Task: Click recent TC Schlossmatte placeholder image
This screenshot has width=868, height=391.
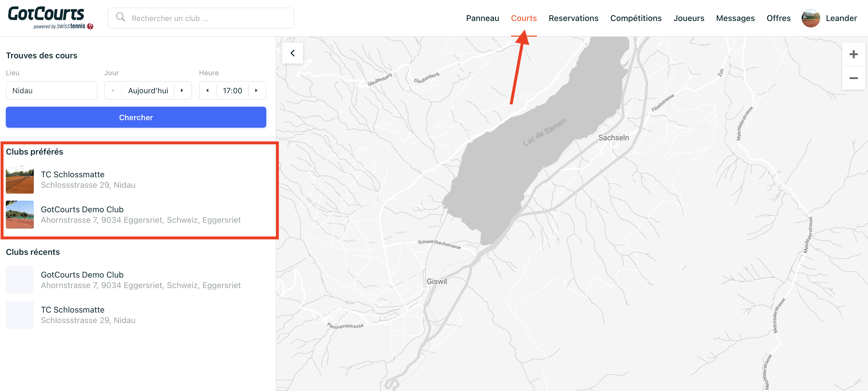Action: (20, 315)
